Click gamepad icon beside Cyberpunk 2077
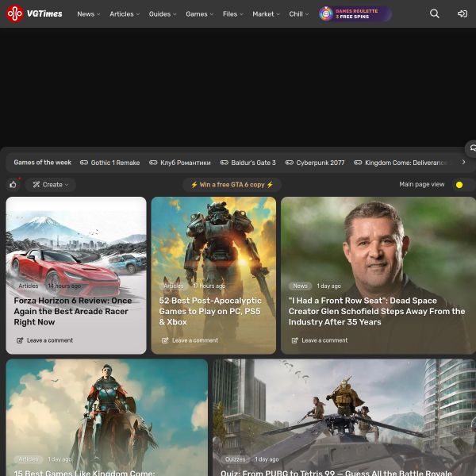The width and height of the screenshot is (476, 476). pos(290,163)
